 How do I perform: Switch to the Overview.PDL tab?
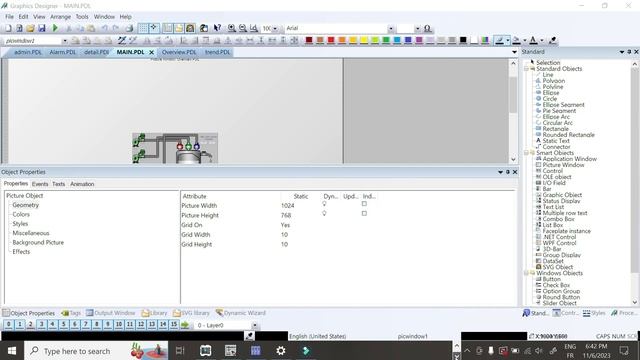click(x=179, y=52)
